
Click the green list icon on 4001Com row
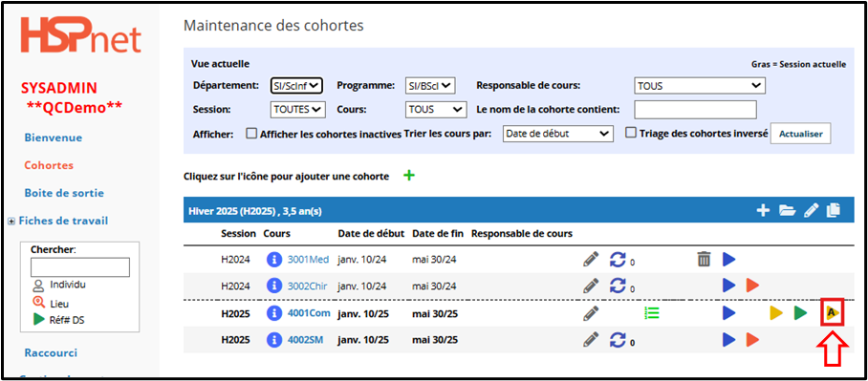coord(652,313)
